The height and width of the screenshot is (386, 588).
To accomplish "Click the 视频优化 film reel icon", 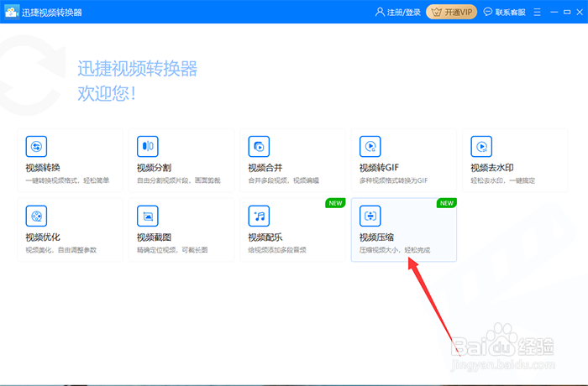I will [36, 216].
